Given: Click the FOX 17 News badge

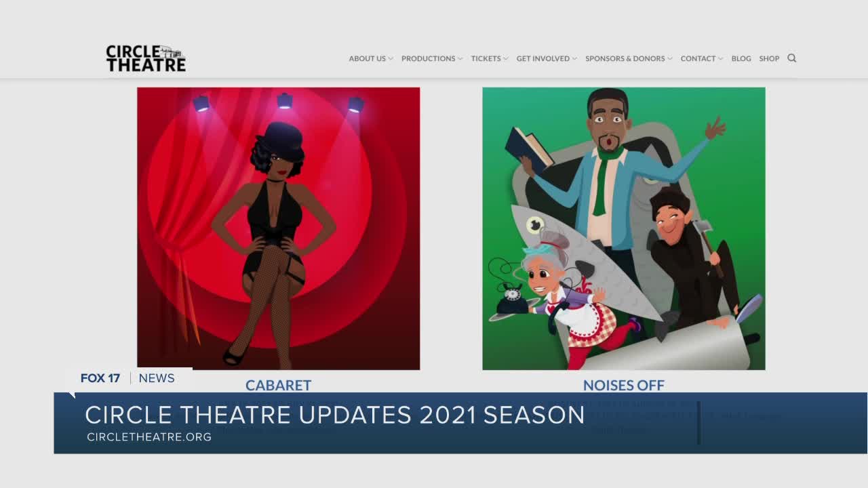Looking at the screenshot, I should (x=128, y=378).
